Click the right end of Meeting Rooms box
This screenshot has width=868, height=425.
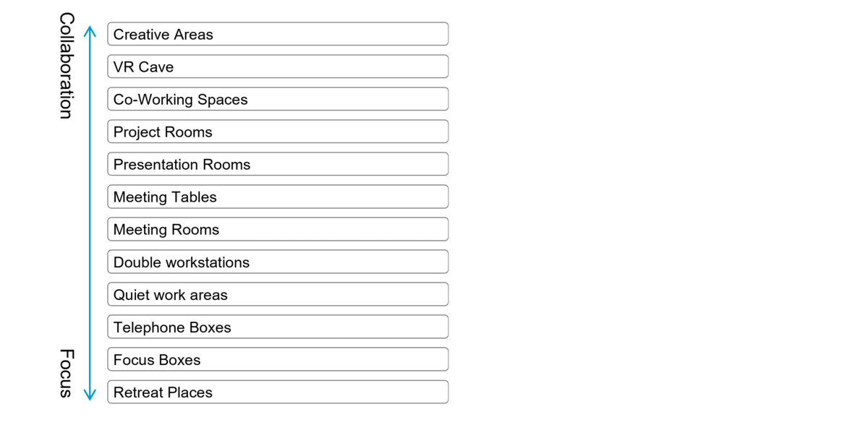pyautogui.click(x=444, y=229)
